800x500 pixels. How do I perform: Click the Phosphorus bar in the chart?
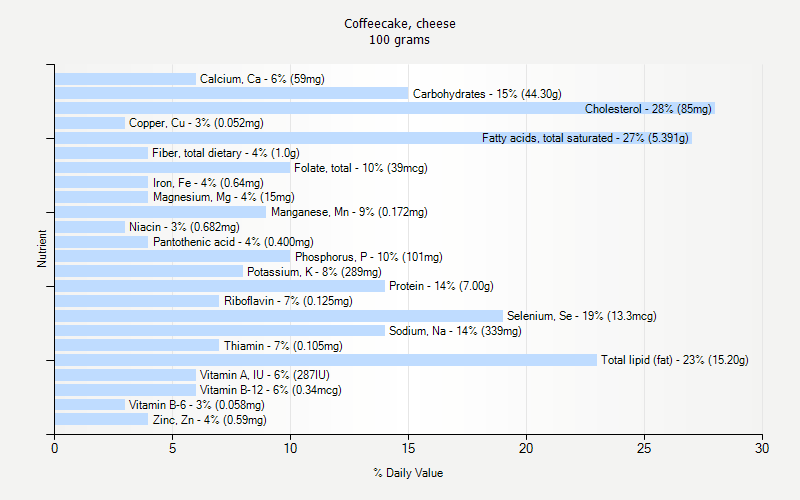click(172, 256)
